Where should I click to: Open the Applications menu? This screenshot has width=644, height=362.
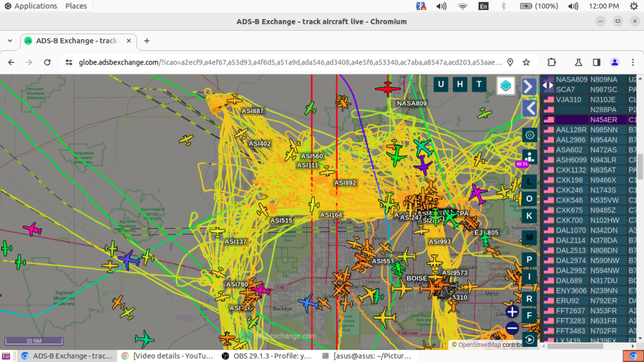point(31,6)
